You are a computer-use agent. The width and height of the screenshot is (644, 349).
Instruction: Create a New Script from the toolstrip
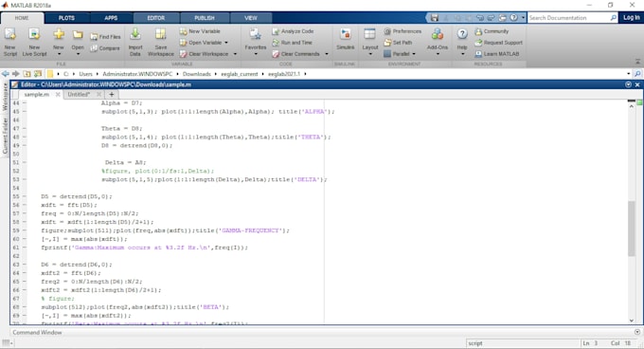click(x=9, y=42)
